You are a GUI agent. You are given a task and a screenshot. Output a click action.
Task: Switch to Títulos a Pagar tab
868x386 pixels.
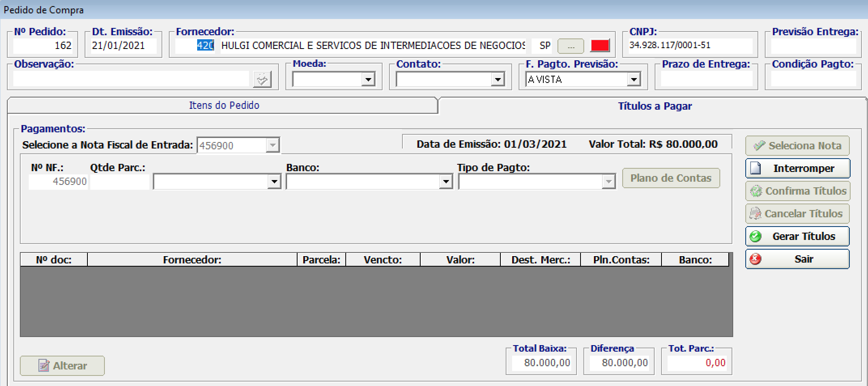[655, 106]
